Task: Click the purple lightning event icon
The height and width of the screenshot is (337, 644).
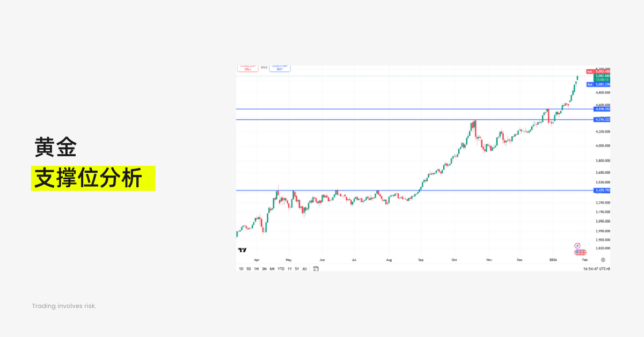Action: click(577, 245)
